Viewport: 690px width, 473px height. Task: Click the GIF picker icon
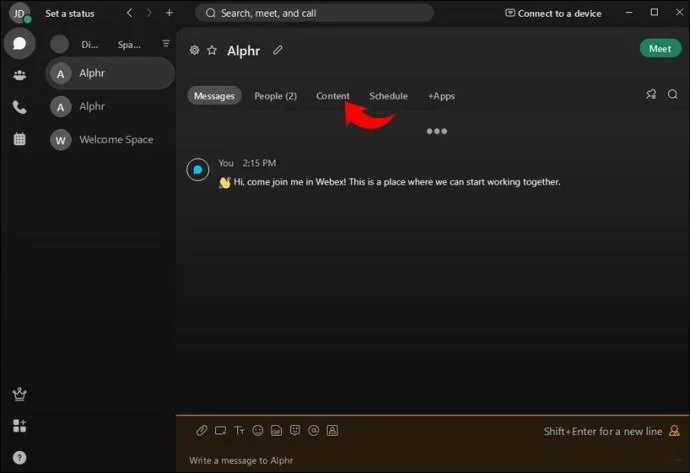276,430
